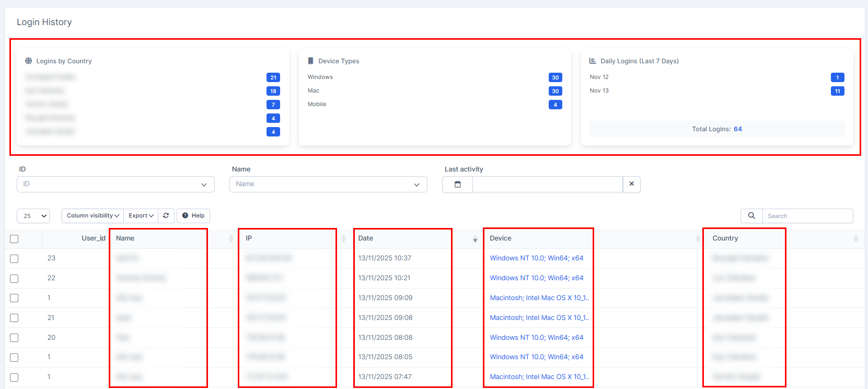
Task: Sort by the Date column arrows
Action: [474, 238]
